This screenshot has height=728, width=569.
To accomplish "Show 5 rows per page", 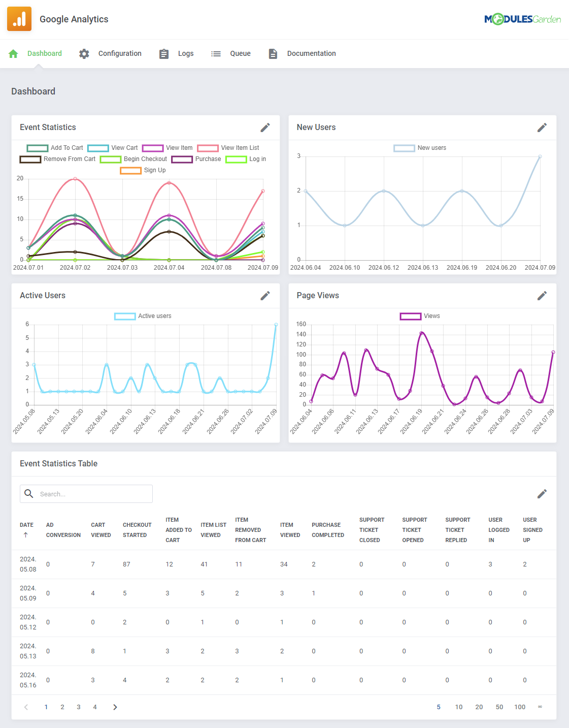I will pos(439,707).
